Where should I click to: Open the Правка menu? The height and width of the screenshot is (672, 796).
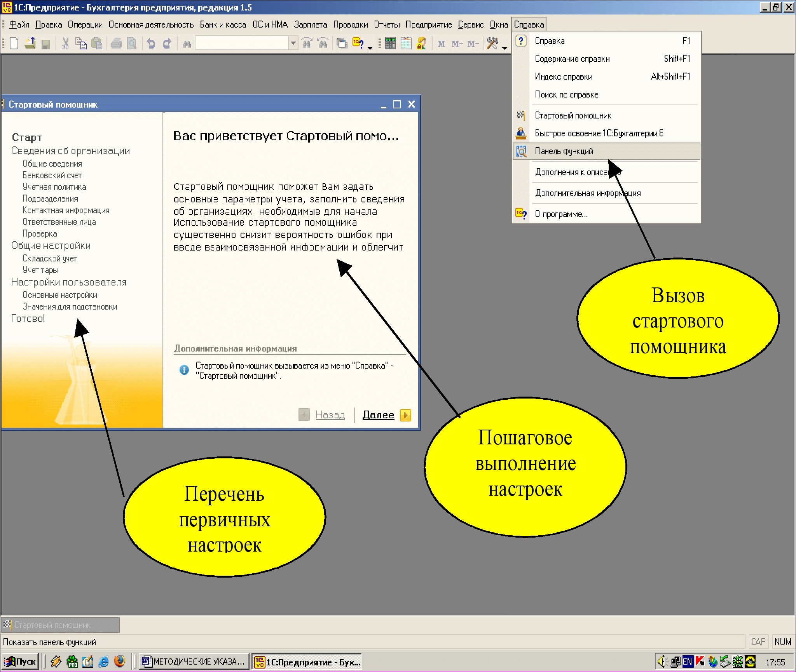point(49,24)
